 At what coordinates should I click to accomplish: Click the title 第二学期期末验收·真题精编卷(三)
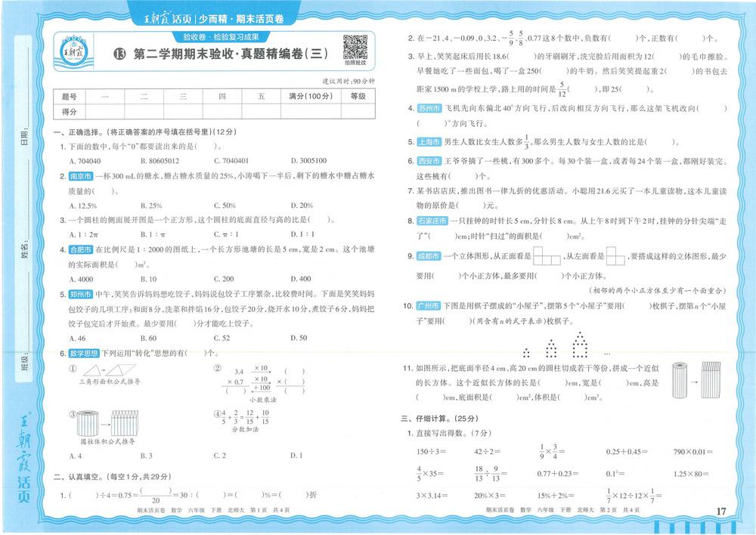tap(231, 54)
